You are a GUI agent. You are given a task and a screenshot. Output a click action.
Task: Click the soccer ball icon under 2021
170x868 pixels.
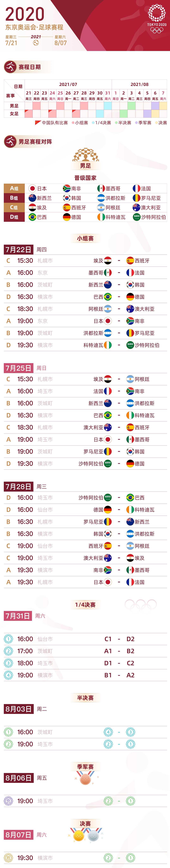[36, 43]
